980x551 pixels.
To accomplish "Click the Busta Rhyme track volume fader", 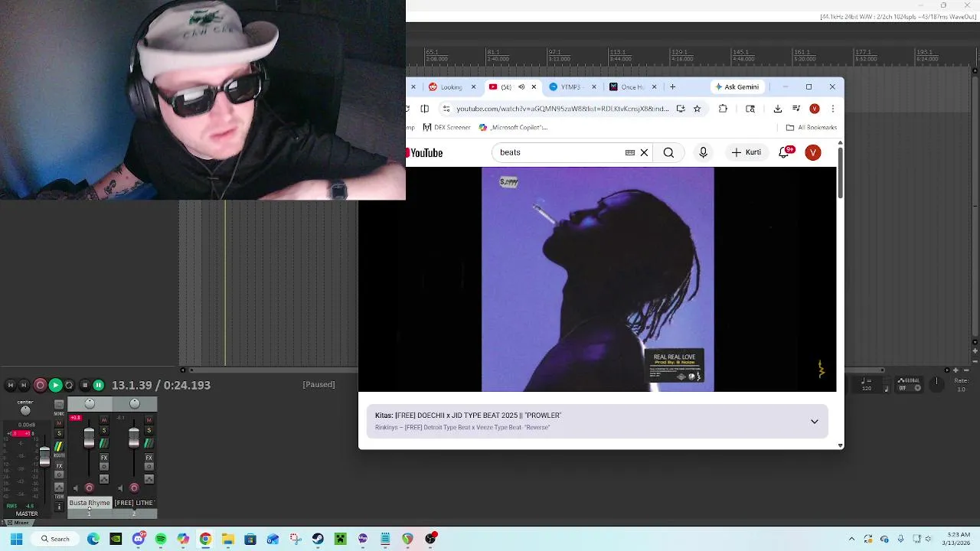I will click(x=89, y=438).
